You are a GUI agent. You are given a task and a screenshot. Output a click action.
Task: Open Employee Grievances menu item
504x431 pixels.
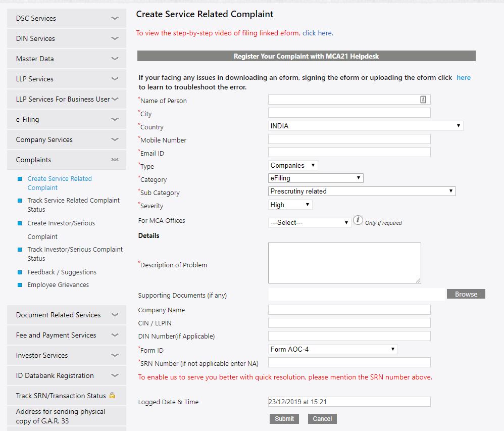(x=58, y=285)
